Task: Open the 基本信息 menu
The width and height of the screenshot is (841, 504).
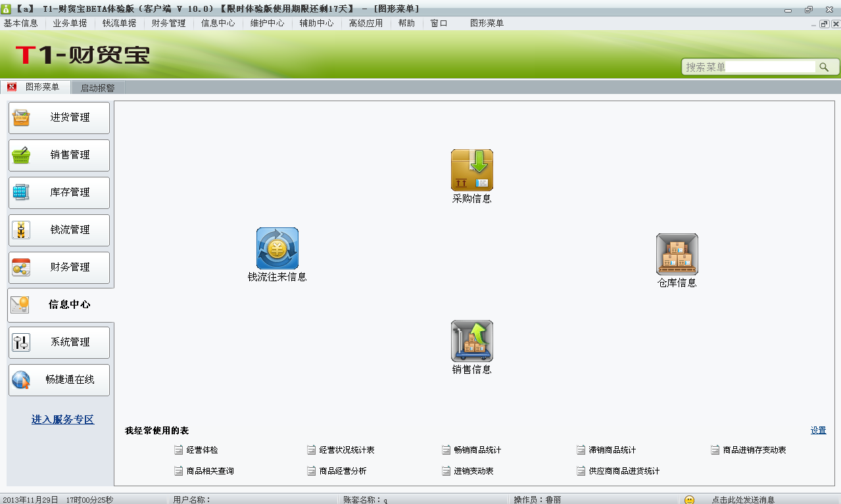Action: [21, 23]
